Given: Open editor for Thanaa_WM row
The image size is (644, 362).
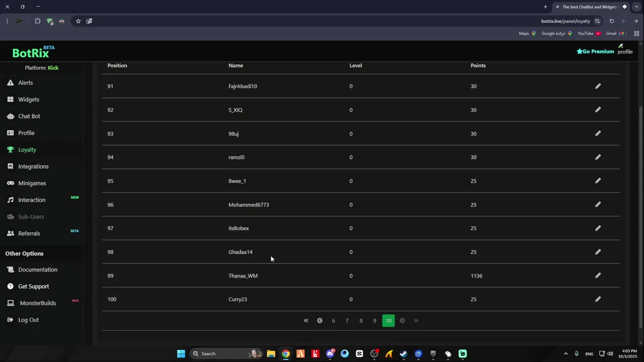Looking at the screenshot, I should (x=598, y=275).
